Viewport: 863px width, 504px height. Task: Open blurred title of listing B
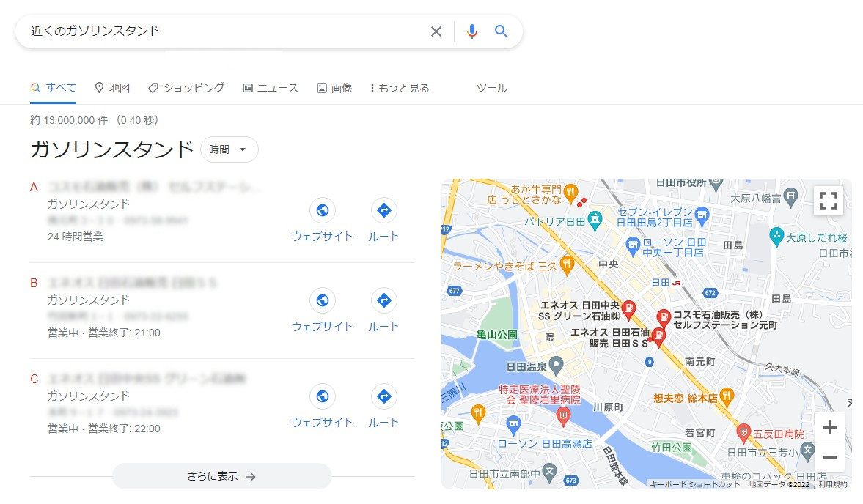[132, 283]
